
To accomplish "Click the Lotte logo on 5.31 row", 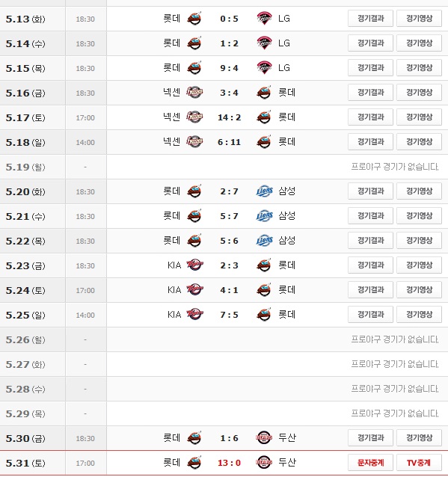I will [194, 463].
